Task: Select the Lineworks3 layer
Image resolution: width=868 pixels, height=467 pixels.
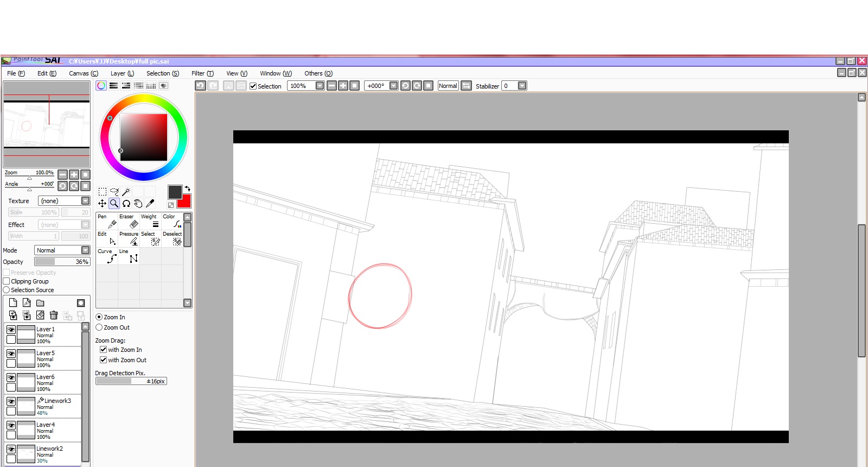Action: pyautogui.click(x=54, y=406)
